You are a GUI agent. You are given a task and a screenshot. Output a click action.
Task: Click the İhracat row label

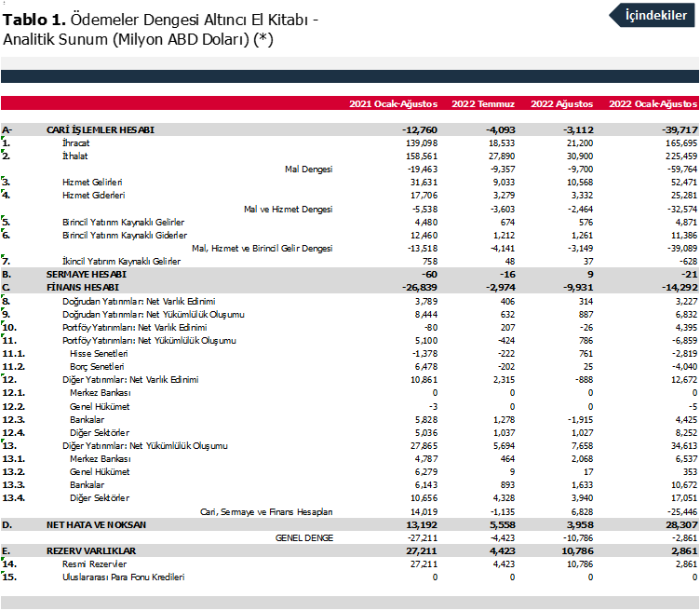pyautogui.click(x=76, y=143)
